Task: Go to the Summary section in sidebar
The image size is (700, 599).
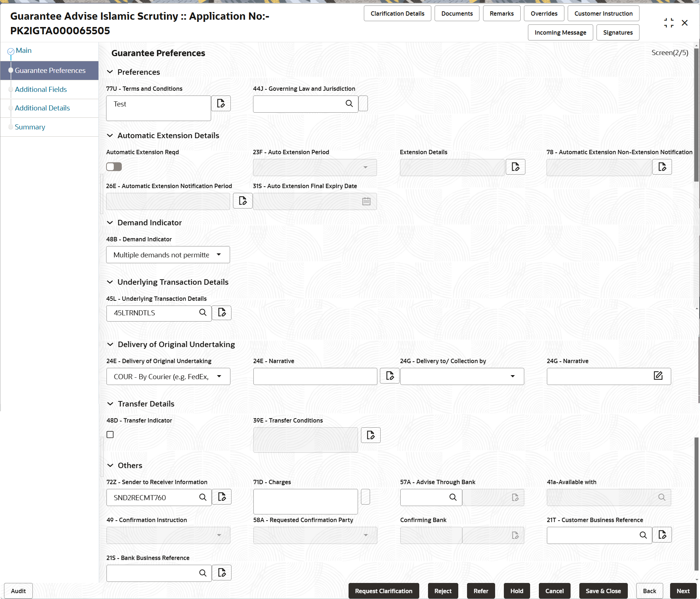Action: click(x=30, y=127)
